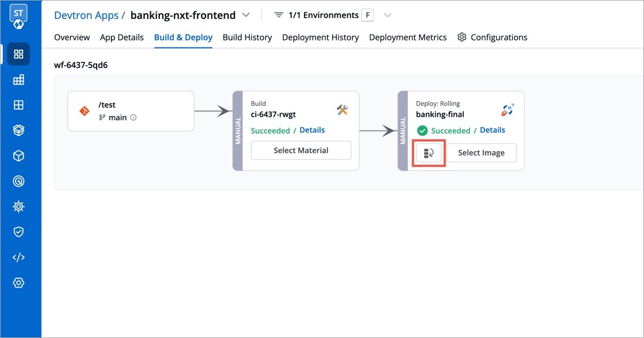Open the Applications grid icon in sidebar
This screenshot has width=644, height=338.
18,54
